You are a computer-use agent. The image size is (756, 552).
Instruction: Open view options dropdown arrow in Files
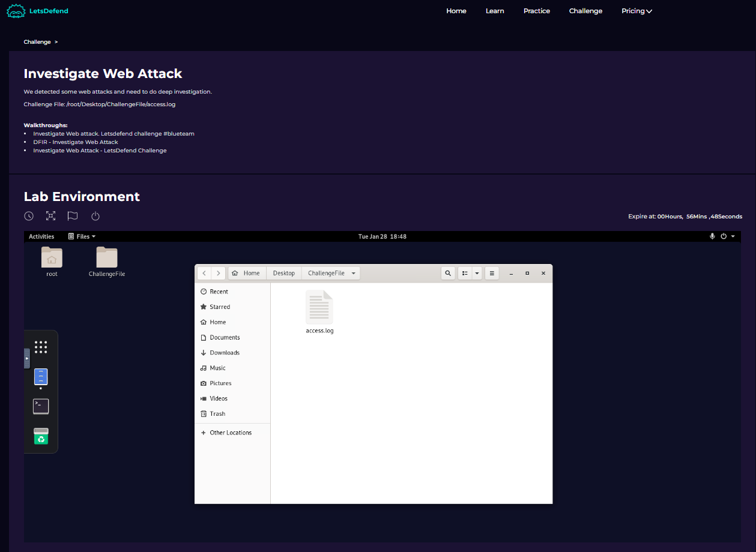pos(477,273)
